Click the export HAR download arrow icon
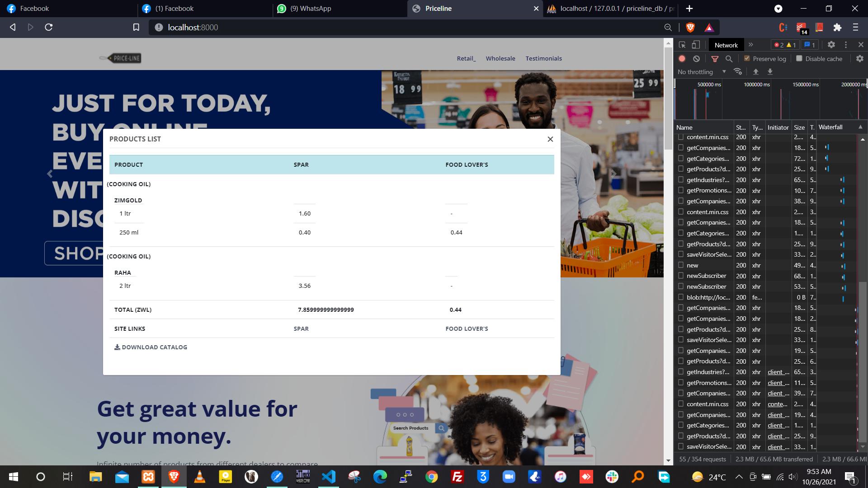Screen dimensions: 868x488 770,71
